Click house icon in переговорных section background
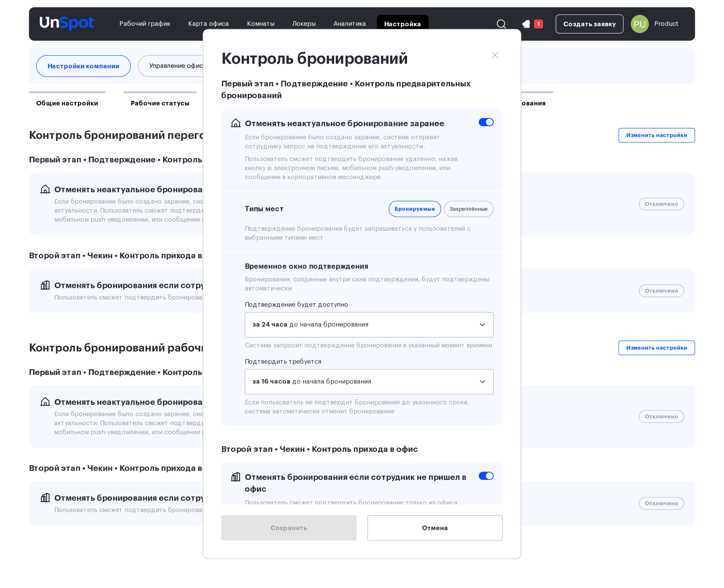Image resolution: width=724 pixels, height=588 pixels. (45, 189)
